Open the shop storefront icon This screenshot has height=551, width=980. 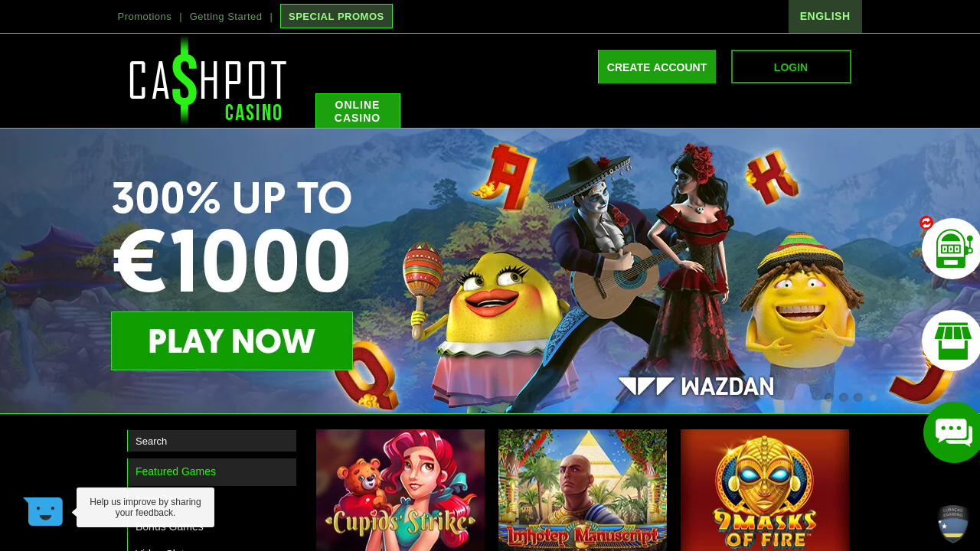point(952,341)
